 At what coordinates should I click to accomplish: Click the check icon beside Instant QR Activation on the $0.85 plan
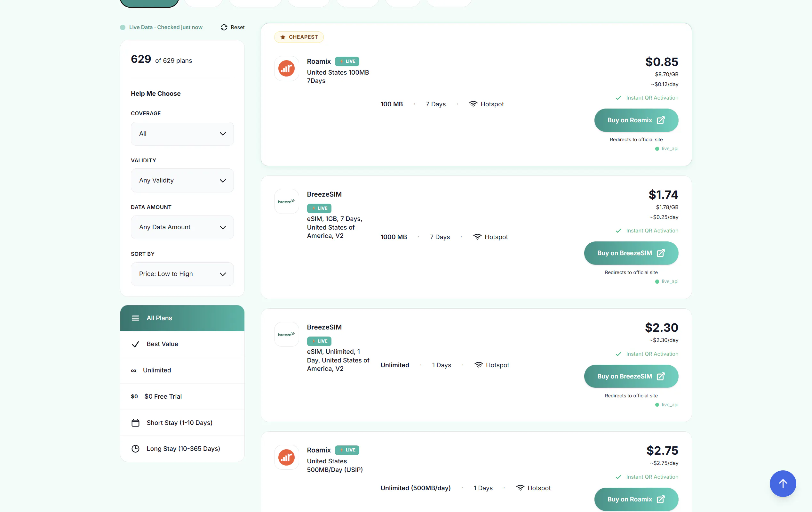[x=618, y=98]
